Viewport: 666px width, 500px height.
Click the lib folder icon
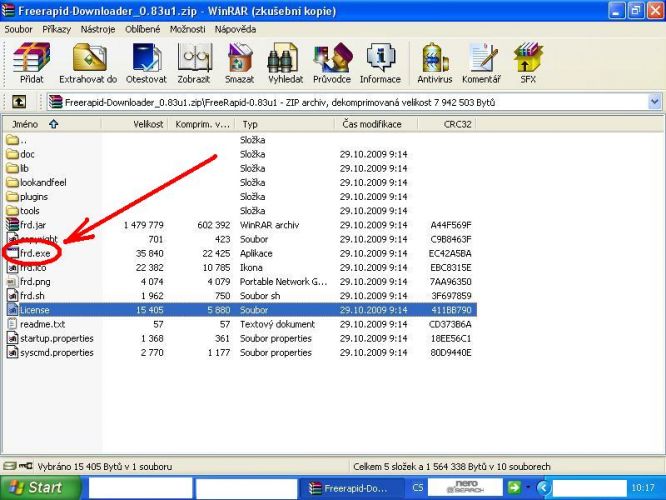tap(13, 168)
